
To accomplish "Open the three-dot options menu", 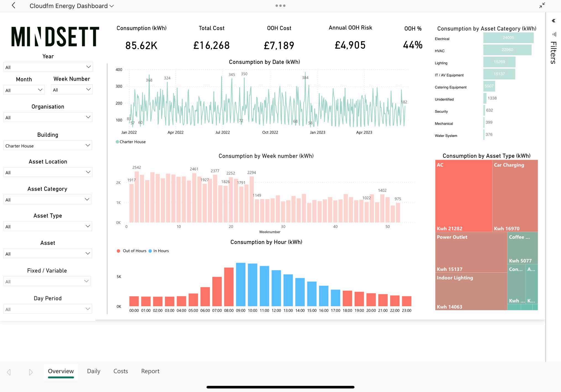I will click(280, 6).
